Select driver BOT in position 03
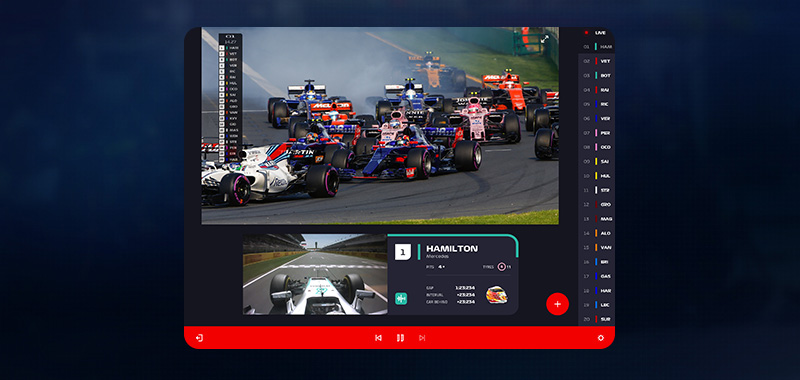 596,75
